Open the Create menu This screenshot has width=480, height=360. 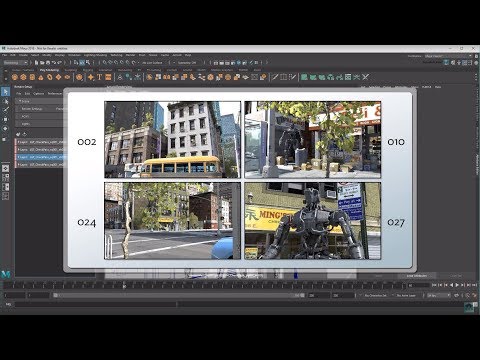click(23, 55)
